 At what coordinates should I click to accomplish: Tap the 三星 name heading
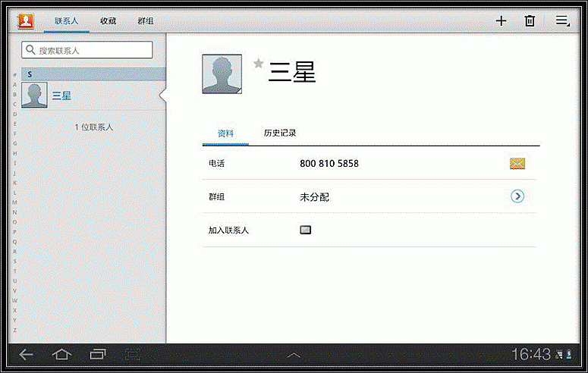(x=292, y=72)
